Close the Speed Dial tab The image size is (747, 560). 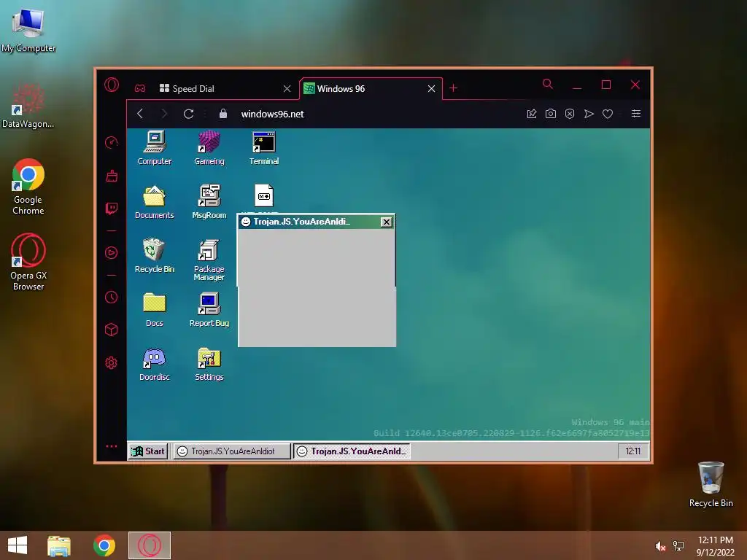pyautogui.click(x=287, y=88)
